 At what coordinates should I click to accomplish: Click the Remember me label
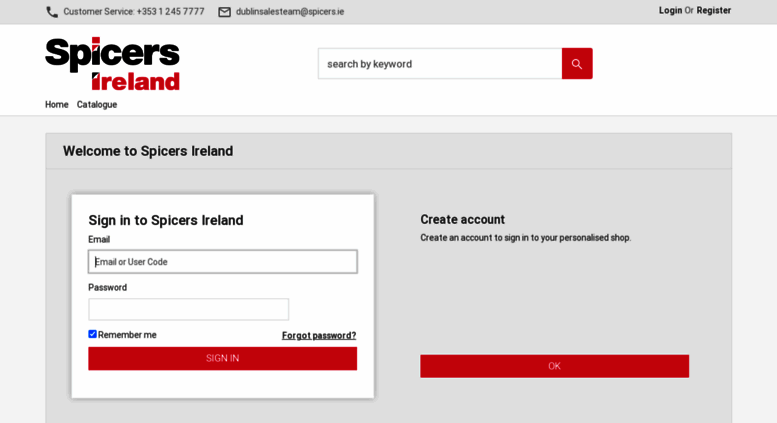(x=127, y=335)
